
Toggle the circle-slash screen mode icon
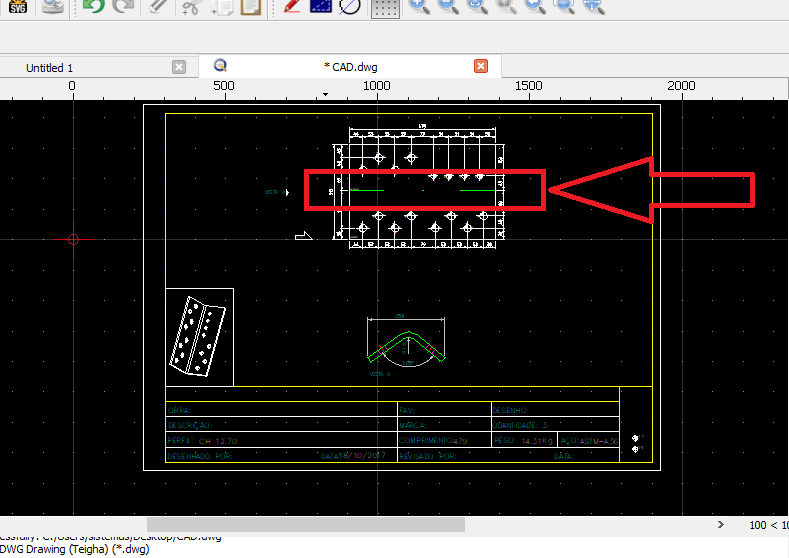349,7
